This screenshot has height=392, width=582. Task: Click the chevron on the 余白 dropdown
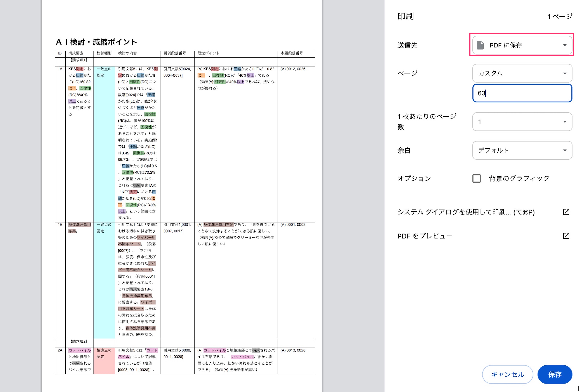click(565, 150)
